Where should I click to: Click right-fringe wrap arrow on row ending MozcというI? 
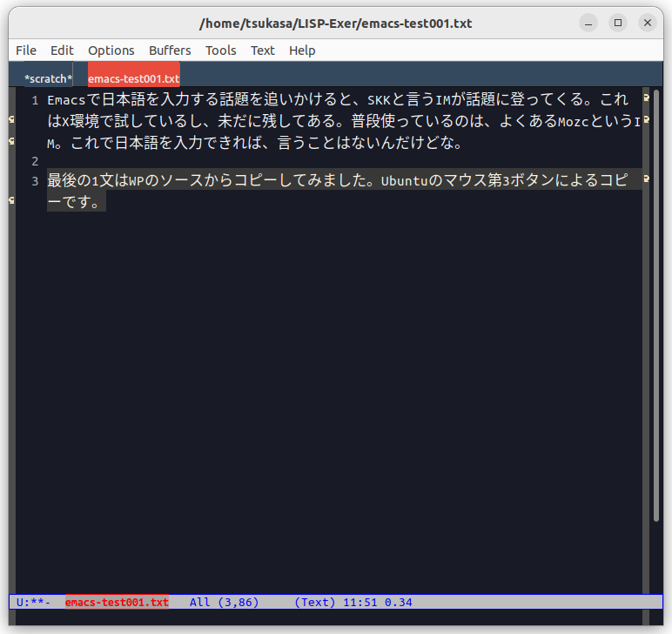646,119
